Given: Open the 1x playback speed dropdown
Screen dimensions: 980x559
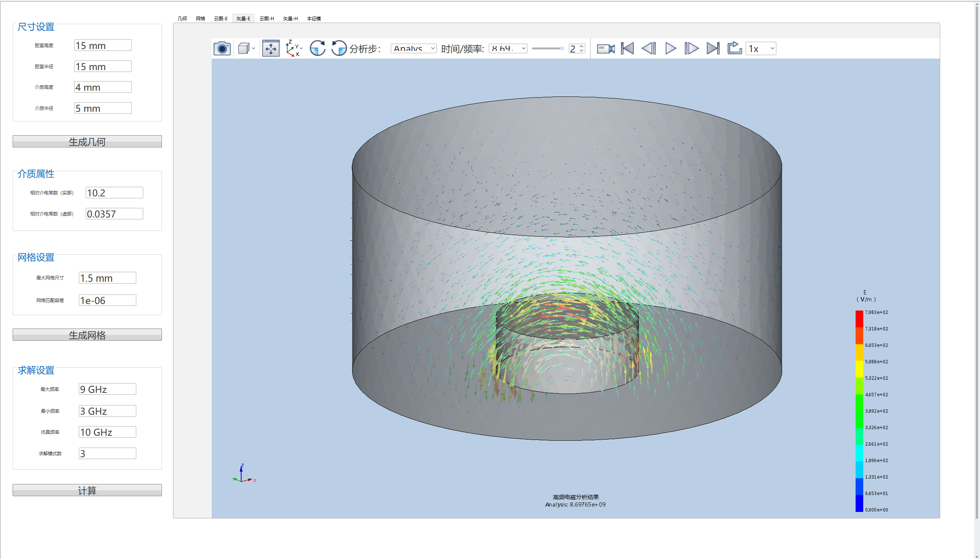Looking at the screenshot, I should click(761, 48).
